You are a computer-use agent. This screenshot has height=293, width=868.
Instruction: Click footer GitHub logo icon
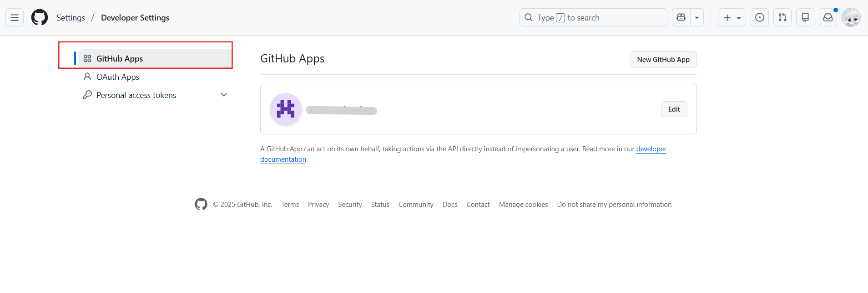coord(201,204)
